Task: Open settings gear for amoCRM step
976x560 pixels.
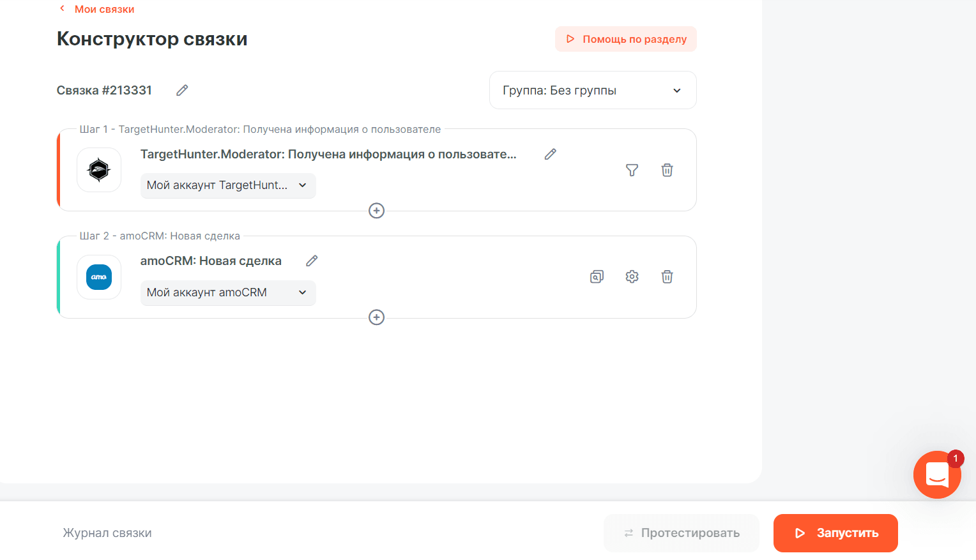Action: (632, 277)
